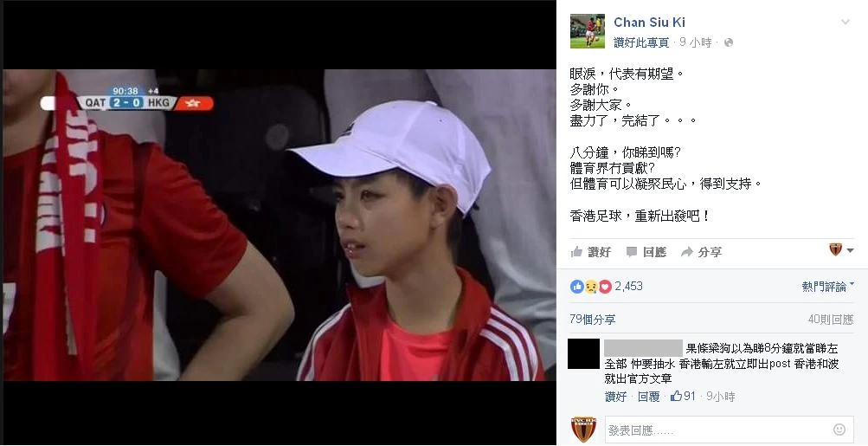Open the 2,453 reactions count list
Screen dimensions: 868x446
pos(628,287)
